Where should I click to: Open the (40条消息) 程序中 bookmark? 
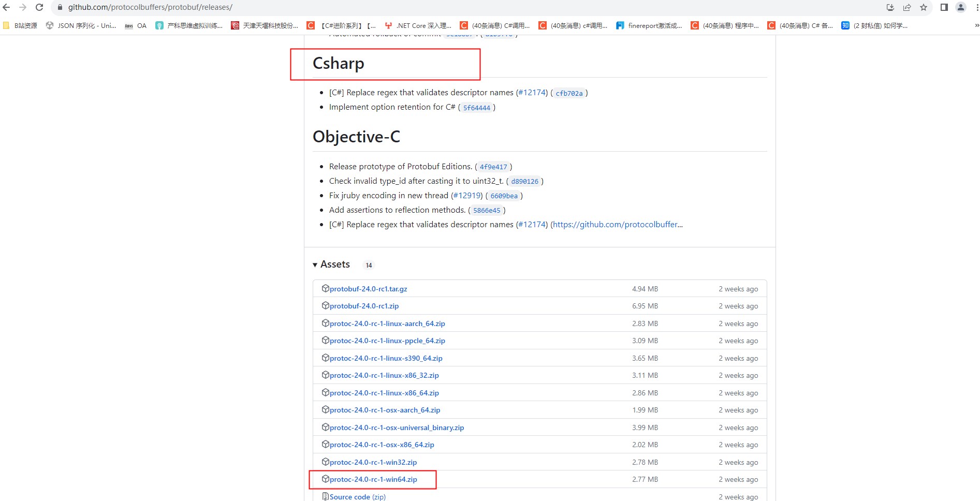pos(725,25)
